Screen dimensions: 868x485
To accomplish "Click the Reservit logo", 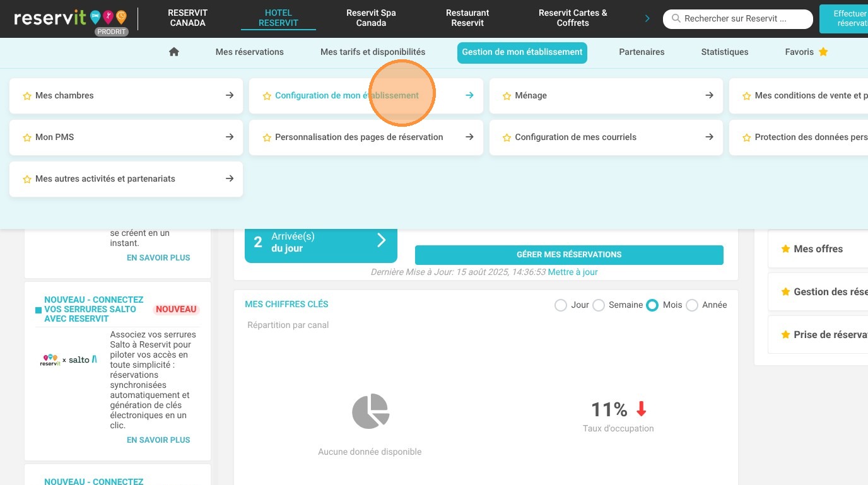I will (70, 18).
